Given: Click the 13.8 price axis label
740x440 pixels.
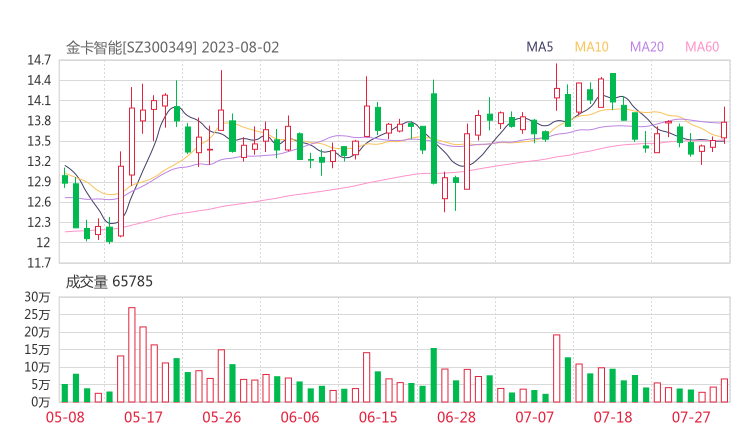Looking at the screenshot, I should (x=39, y=121).
